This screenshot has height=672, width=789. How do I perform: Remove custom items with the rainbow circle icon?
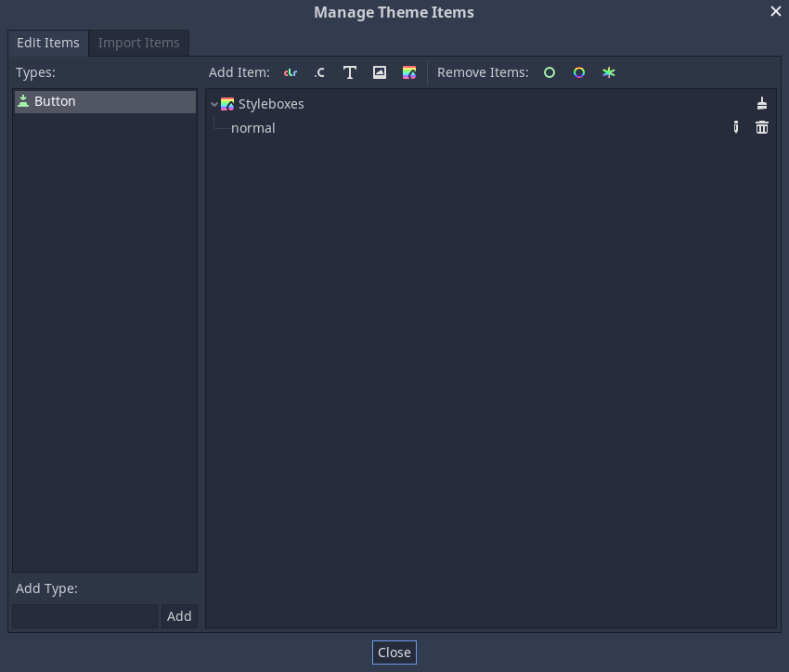[579, 72]
